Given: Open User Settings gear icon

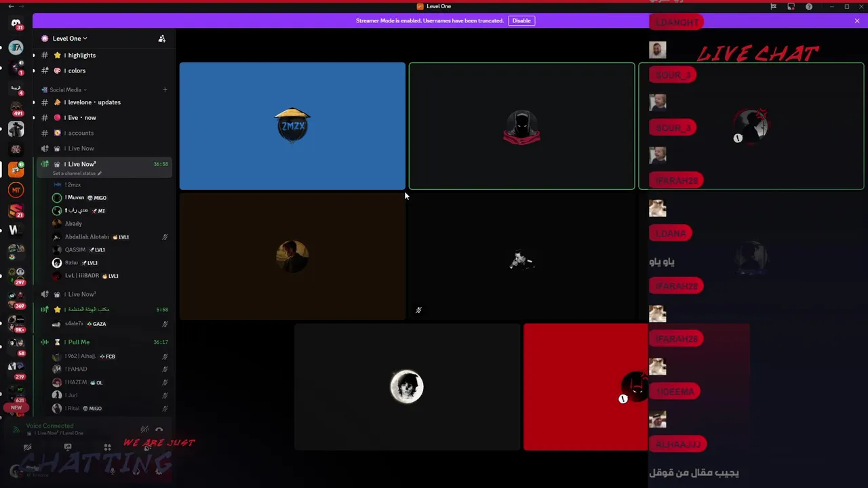Looking at the screenshot, I should tap(159, 470).
